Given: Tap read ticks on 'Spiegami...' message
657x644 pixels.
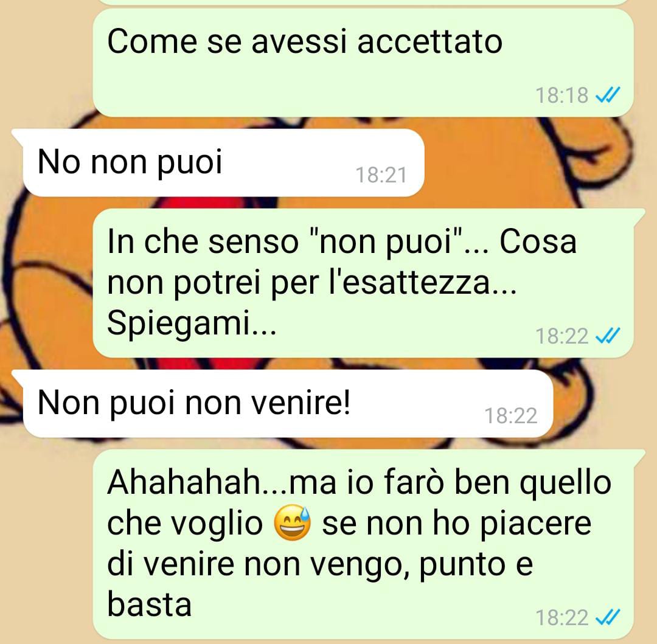Looking at the screenshot, I should click(608, 336).
